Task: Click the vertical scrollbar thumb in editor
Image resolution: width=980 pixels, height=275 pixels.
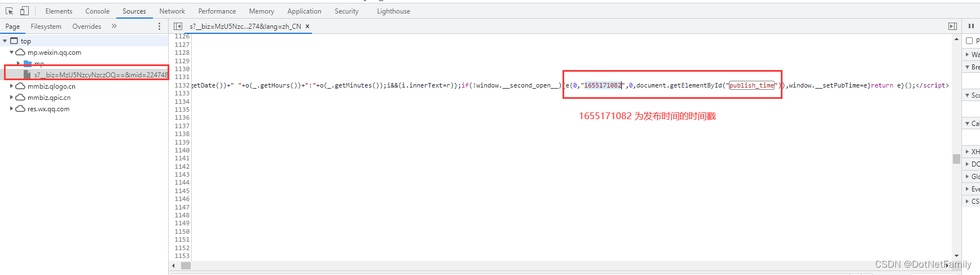Action: coord(956,159)
